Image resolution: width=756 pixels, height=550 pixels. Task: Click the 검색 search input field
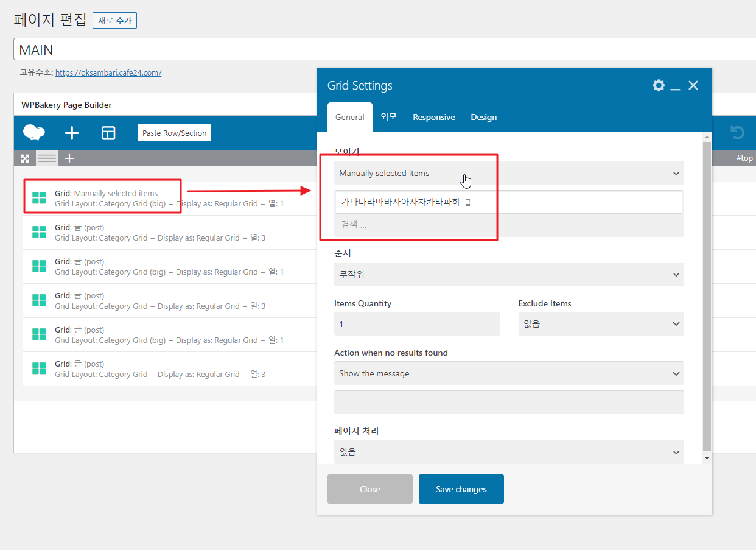509,225
